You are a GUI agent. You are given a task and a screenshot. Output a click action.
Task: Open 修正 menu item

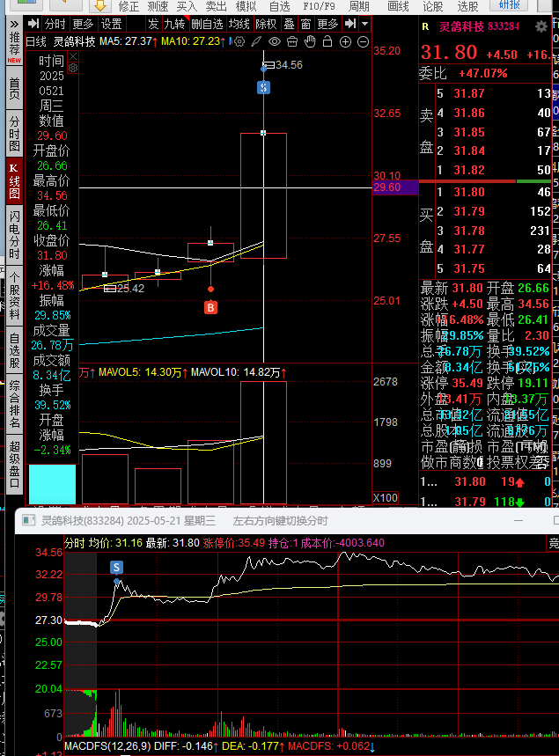[x=129, y=6]
